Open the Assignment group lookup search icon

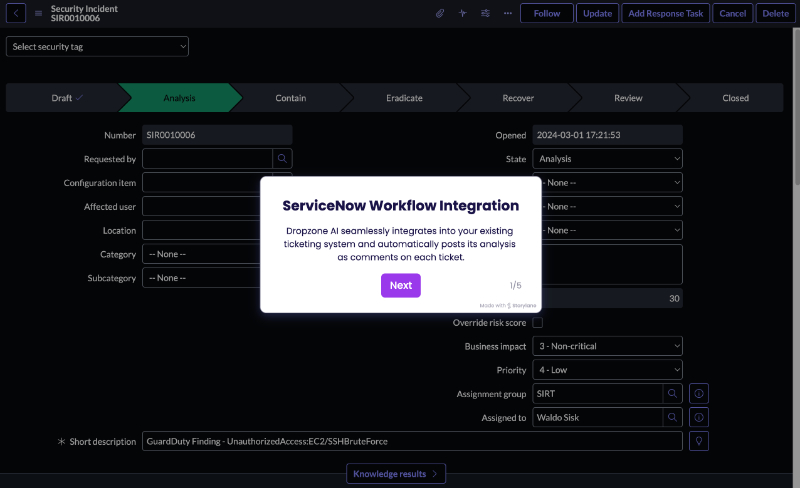[672, 394]
